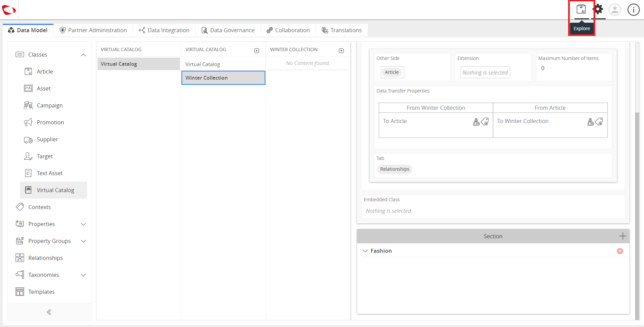This screenshot has width=644, height=327.
Task: Expand the Properties group
Action: point(83,224)
